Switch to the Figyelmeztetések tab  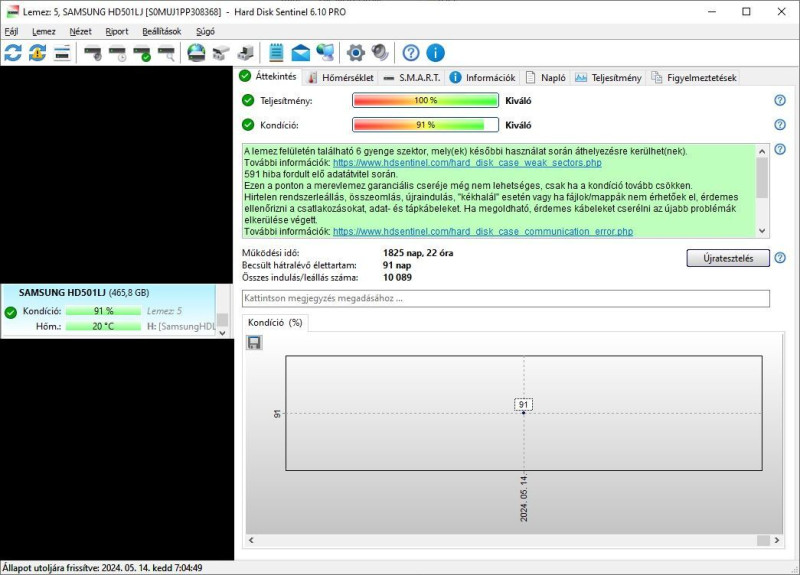coord(694,78)
